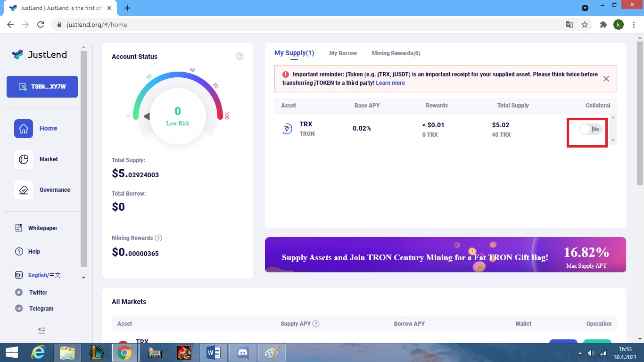Open the Chrome three-dot menu

coord(634,25)
